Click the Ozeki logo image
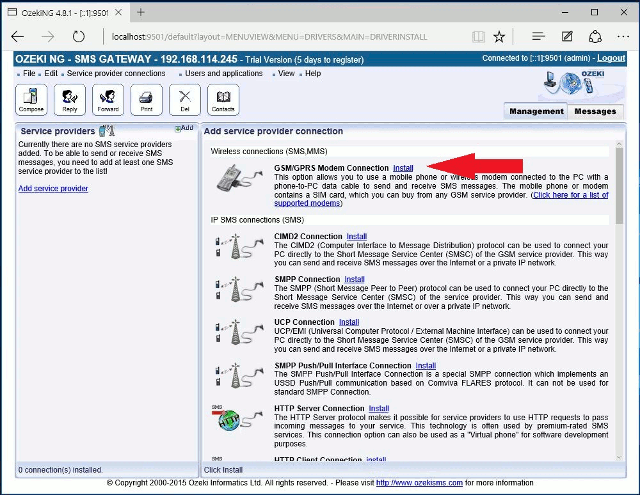The image size is (640, 495). click(x=575, y=82)
